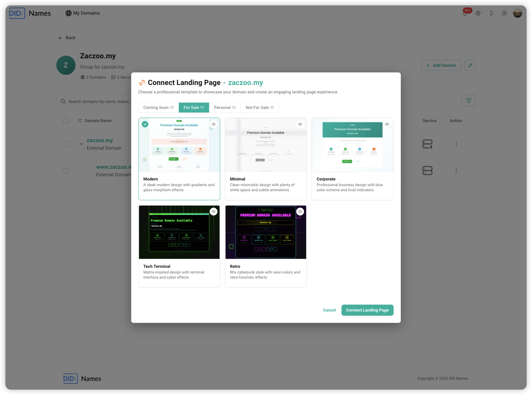Click the Connect Landing Page button
Image resolution: width=532 pixels, height=395 pixels.
click(x=367, y=310)
